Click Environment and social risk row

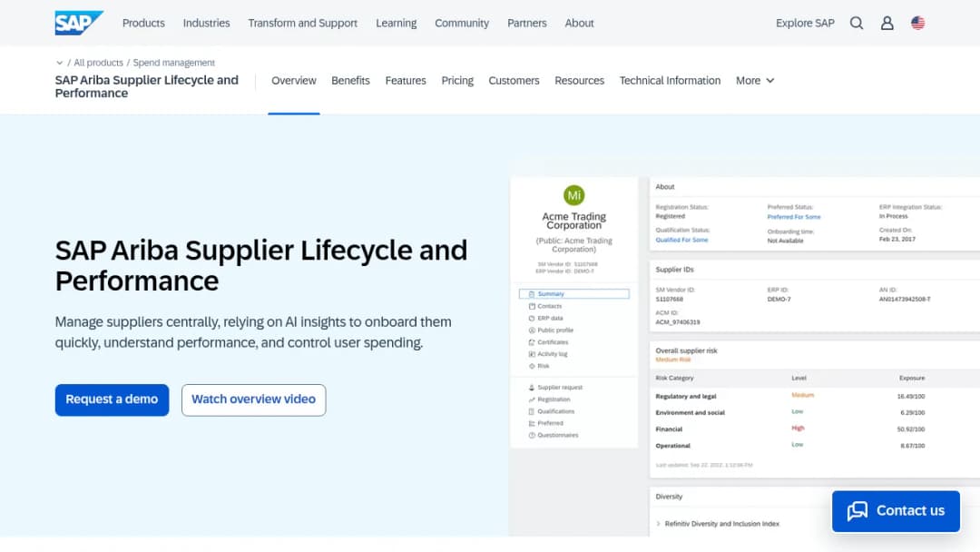coord(812,412)
